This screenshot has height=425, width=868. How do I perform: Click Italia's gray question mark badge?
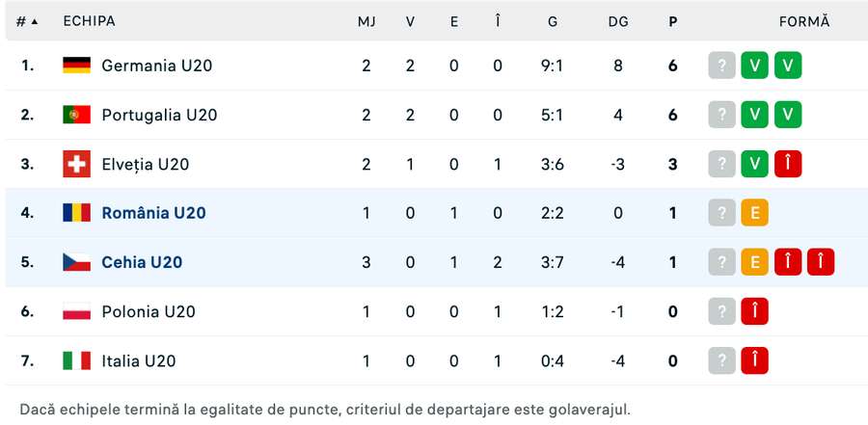pos(721,360)
